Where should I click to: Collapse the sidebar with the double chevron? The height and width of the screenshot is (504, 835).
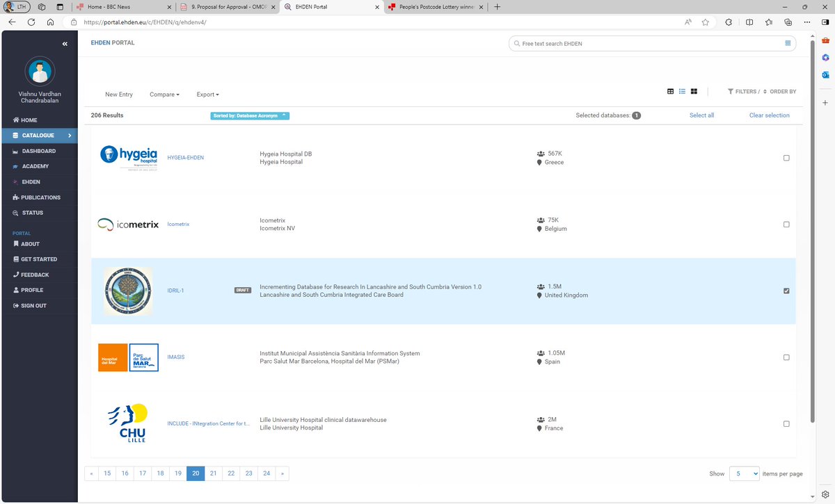click(x=65, y=44)
